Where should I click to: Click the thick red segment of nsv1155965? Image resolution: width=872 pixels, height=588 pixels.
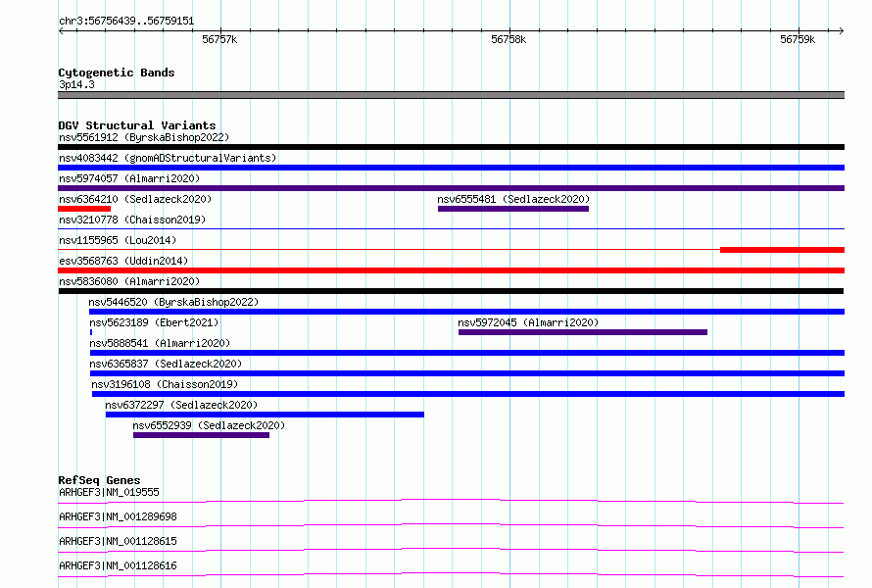783,250
